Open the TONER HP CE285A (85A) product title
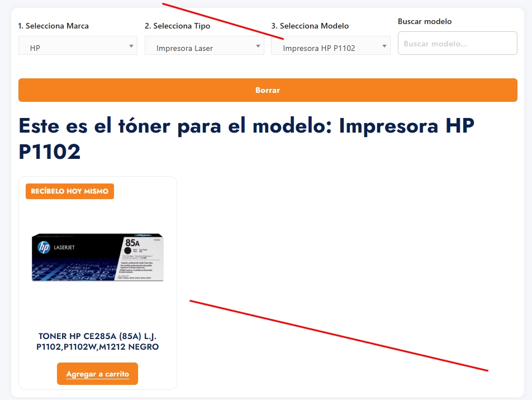 98,341
